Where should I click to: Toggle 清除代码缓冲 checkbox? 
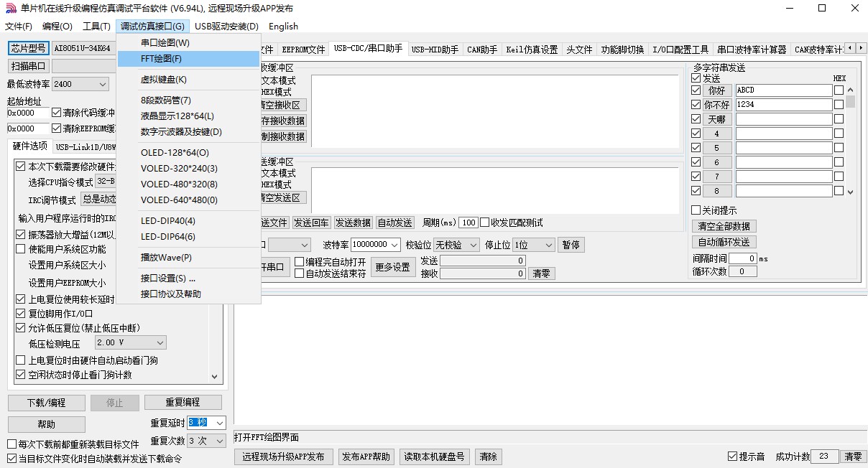[57, 113]
